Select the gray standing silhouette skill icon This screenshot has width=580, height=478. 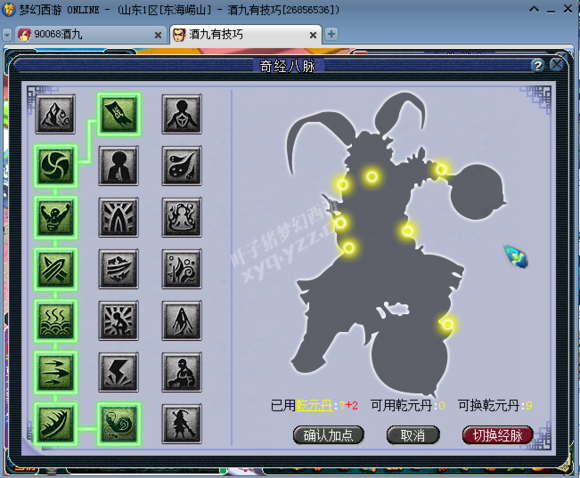click(118, 166)
